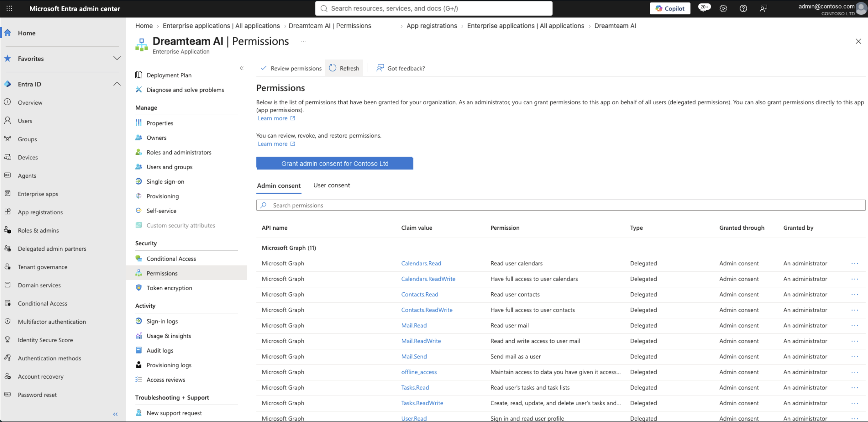Switch to the User consent tab
Screen dimensions: 868x422
pos(332,185)
